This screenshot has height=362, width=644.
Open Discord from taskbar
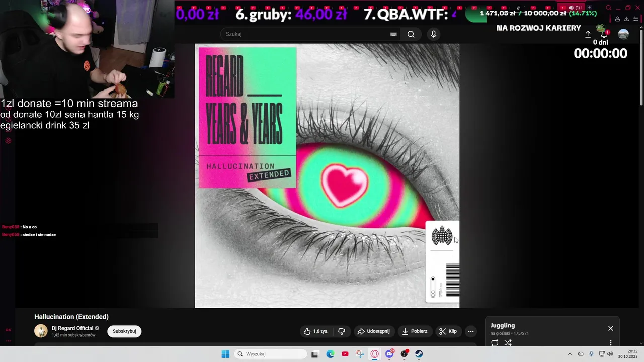click(x=389, y=354)
